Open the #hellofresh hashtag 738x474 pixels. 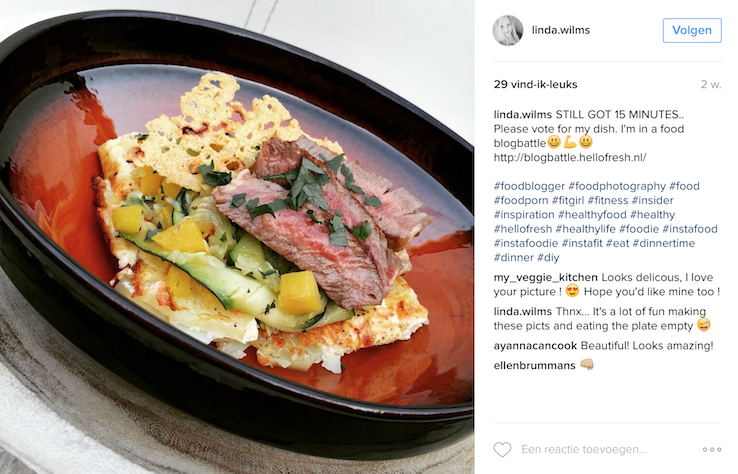point(522,229)
